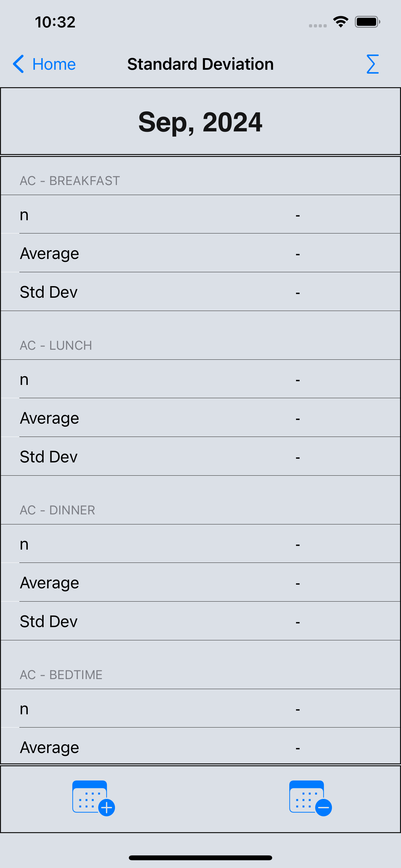The image size is (401, 868).
Task: Select Average row under AC - Dinner
Action: point(200,583)
